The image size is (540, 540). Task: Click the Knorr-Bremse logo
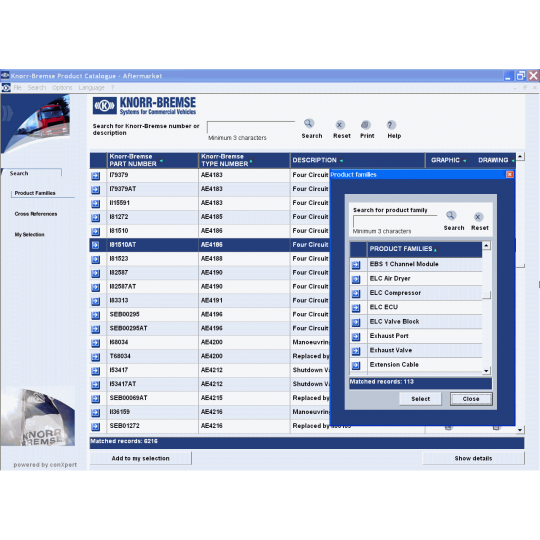[144, 106]
